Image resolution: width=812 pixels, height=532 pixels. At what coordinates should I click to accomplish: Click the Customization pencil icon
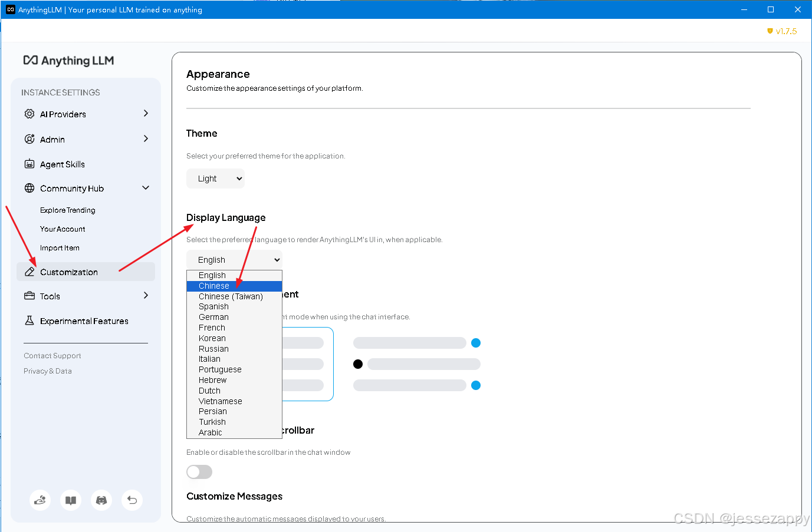point(29,272)
